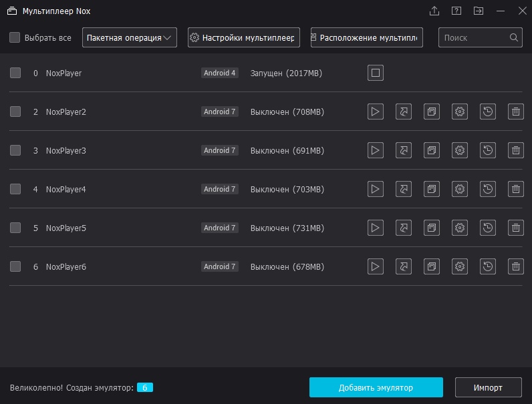The width and height of the screenshot is (532, 404).
Task: Copy the NoxPlayer4 emulator instance
Action: click(x=432, y=189)
